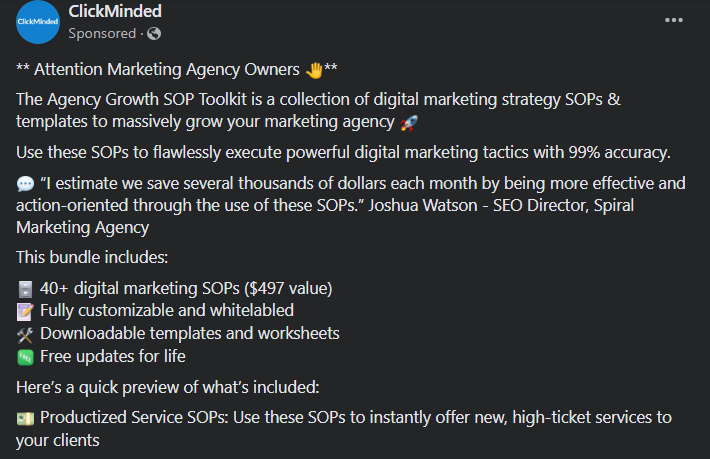Click the ClickMinded profile avatar
Image resolution: width=710 pixels, height=459 pixels.
pos(38,22)
